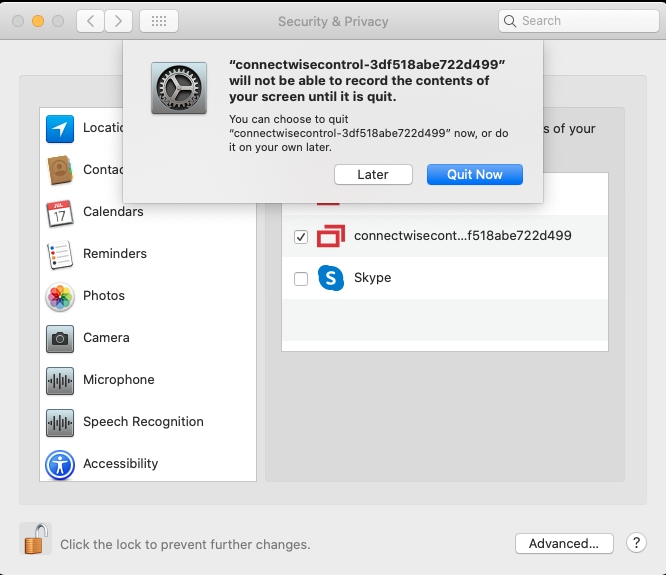Select the Speech Recognition waveform icon
This screenshot has width=666, height=575.
pyautogui.click(x=60, y=423)
